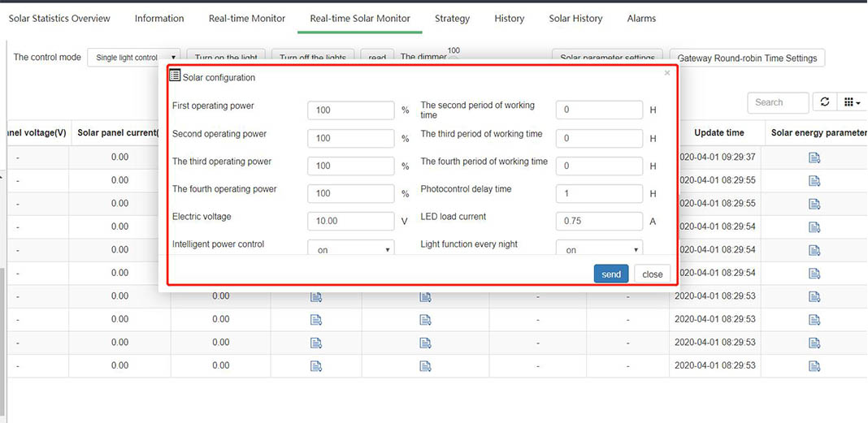Open Solar energy parameter icon for 09:29:37 row
This screenshot has width=868, height=423.
814,158
